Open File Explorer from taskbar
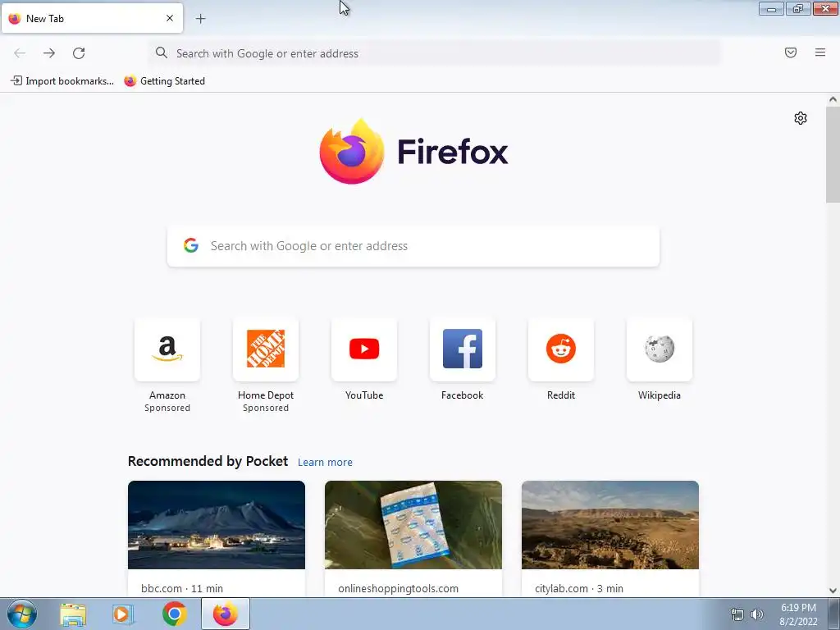This screenshot has width=840, height=630. 73,614
